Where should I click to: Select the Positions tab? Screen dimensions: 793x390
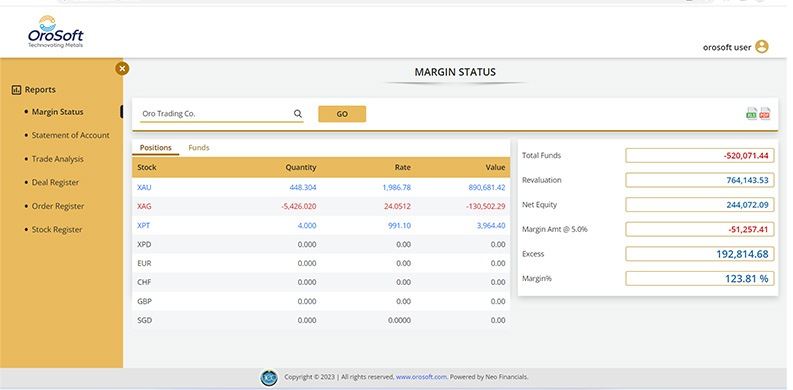pyautogui.click(x=156, y=148)
